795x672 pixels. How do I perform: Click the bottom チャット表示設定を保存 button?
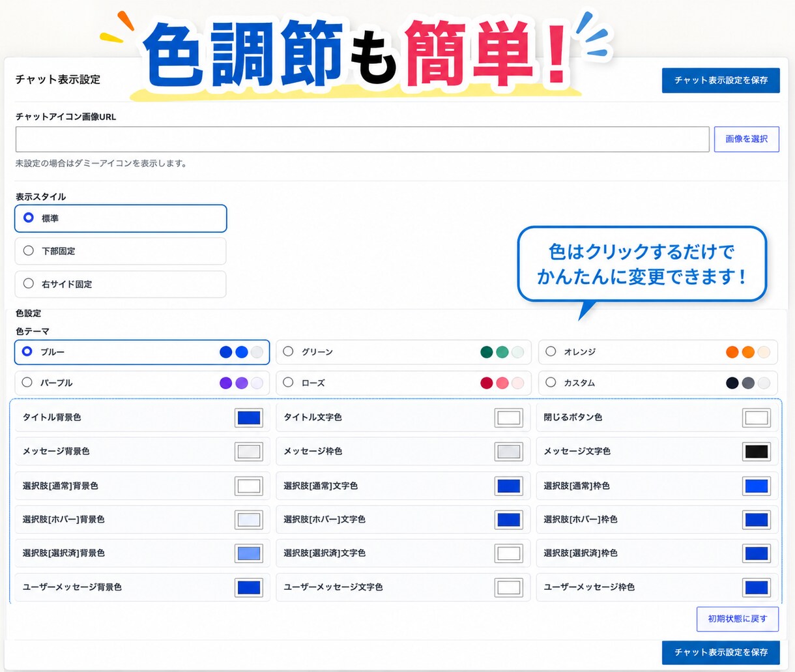click(721, 652)
